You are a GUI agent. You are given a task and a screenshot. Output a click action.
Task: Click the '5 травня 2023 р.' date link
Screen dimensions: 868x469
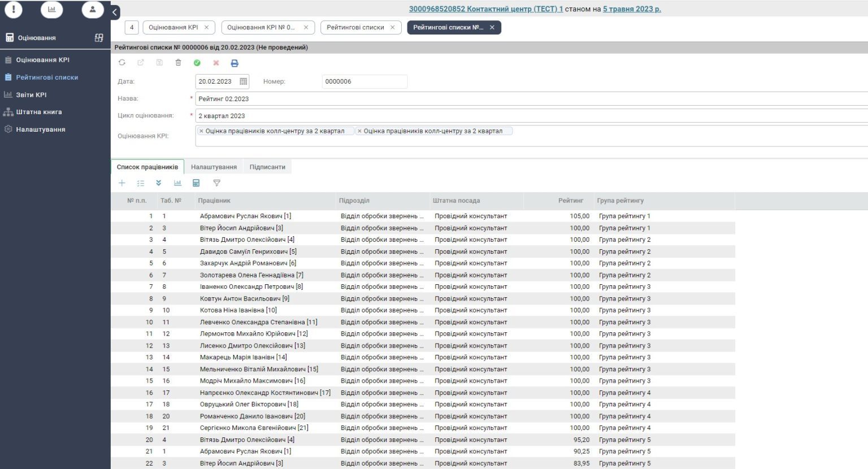pyautogui.click(x=631, y=9)
